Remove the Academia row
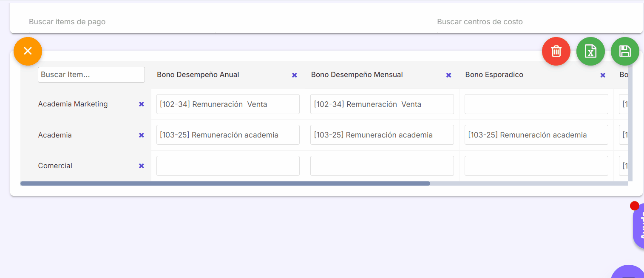644x278 pixels. pyautogui.click(x=142, y=135)
